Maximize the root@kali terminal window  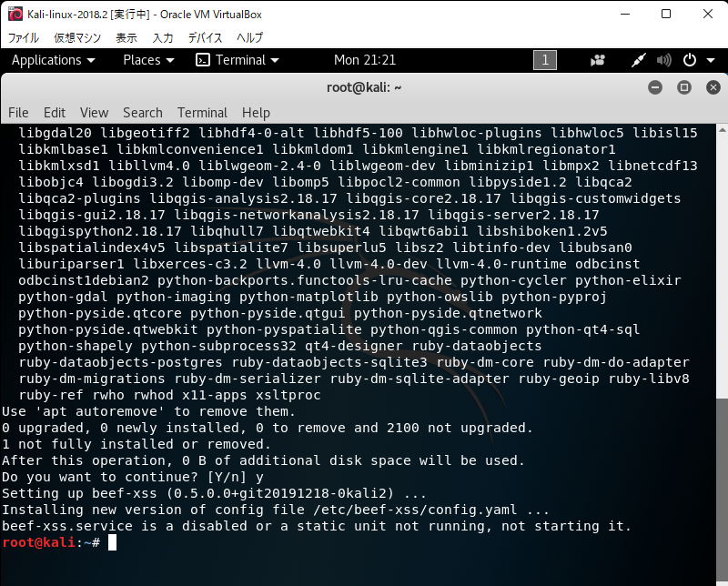684,87
